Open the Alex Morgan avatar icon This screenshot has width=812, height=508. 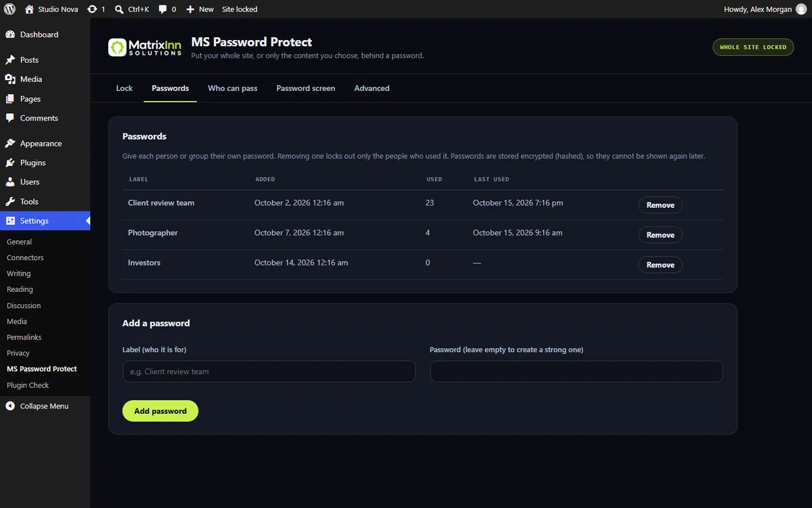[x=800, y=9]
